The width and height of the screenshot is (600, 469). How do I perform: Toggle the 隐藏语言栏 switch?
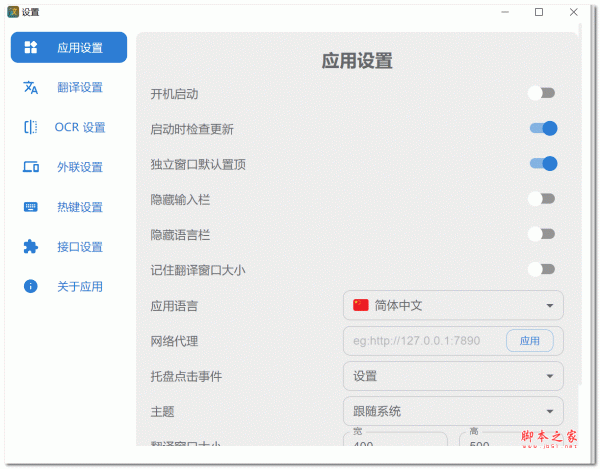click(542, 234)
